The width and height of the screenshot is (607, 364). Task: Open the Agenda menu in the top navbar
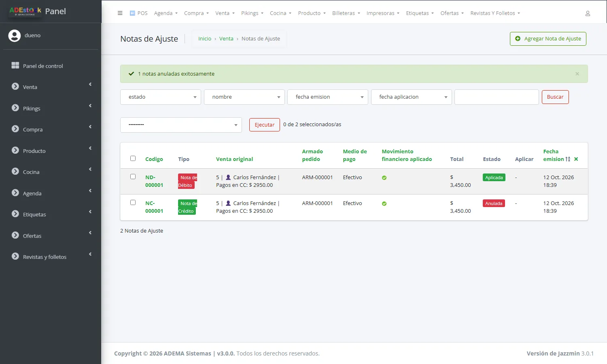166,13
